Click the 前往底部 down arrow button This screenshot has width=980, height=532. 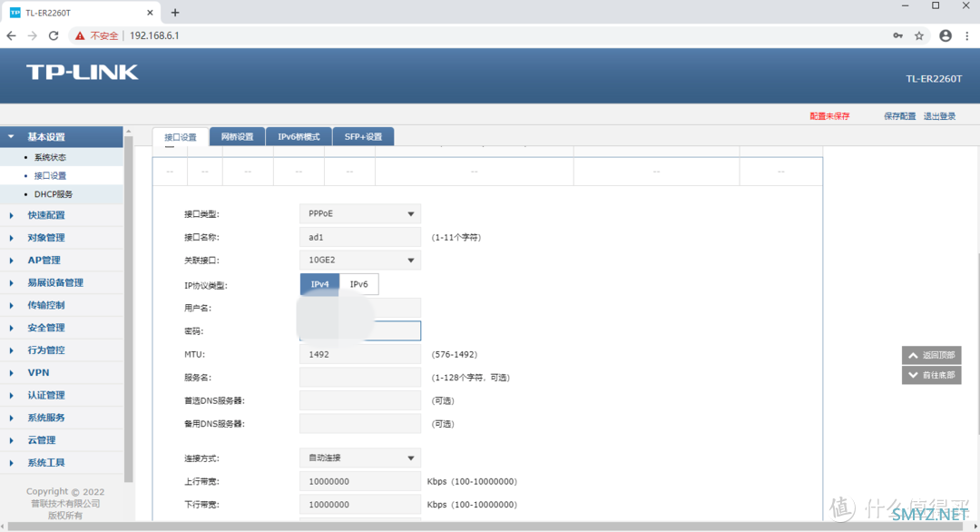[931, 375]
